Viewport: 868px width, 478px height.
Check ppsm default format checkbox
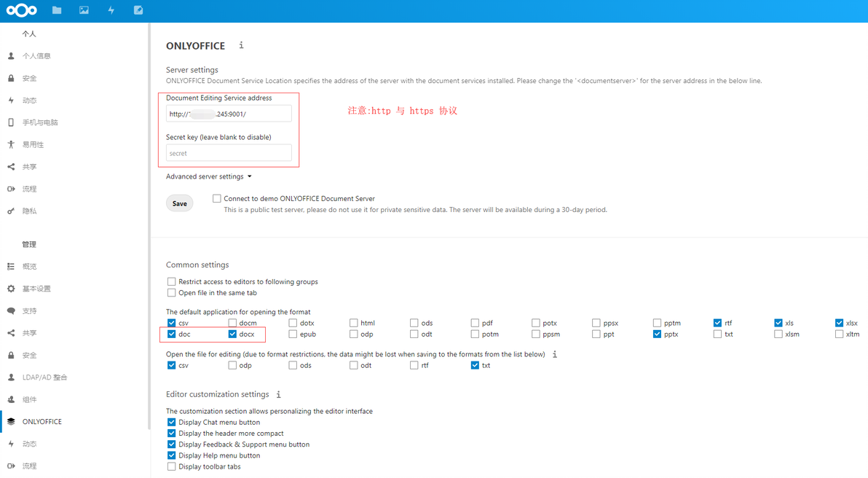[536, 334]
